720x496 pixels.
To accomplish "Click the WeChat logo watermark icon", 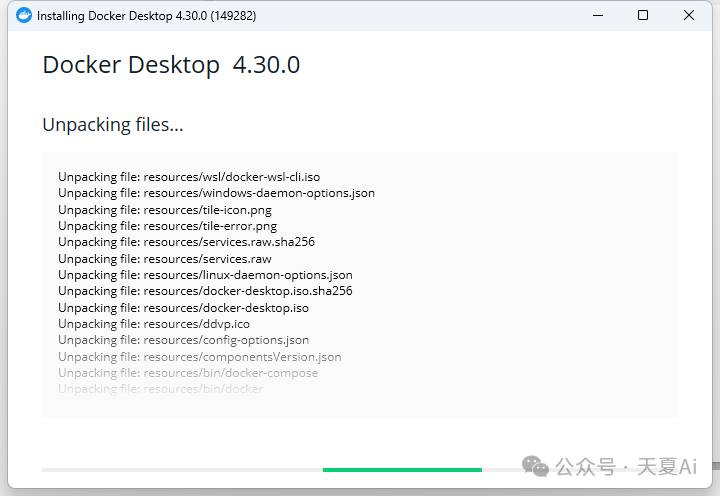I will (x=535, y=466).
